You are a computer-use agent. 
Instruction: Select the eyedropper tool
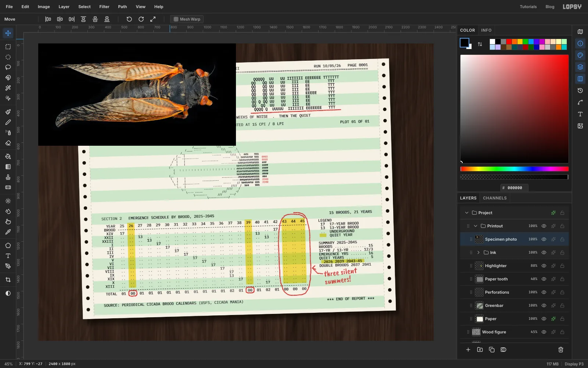point(8,232)
